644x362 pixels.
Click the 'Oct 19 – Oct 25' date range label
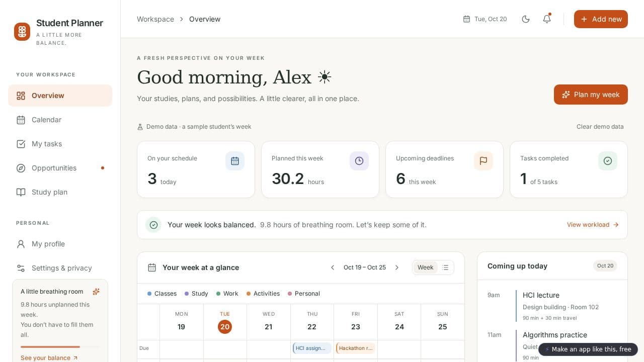(x=365, y=267)
